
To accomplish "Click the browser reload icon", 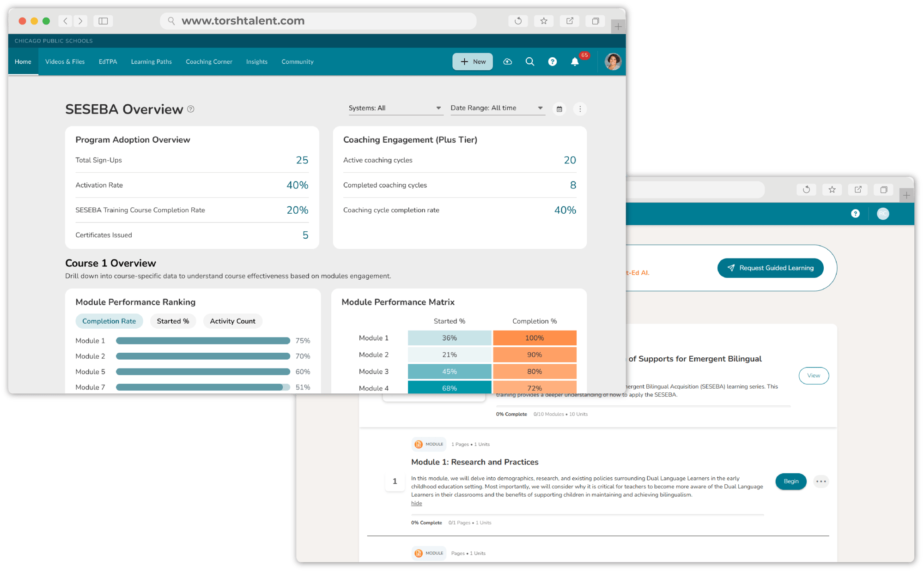I will click(518, 21).
